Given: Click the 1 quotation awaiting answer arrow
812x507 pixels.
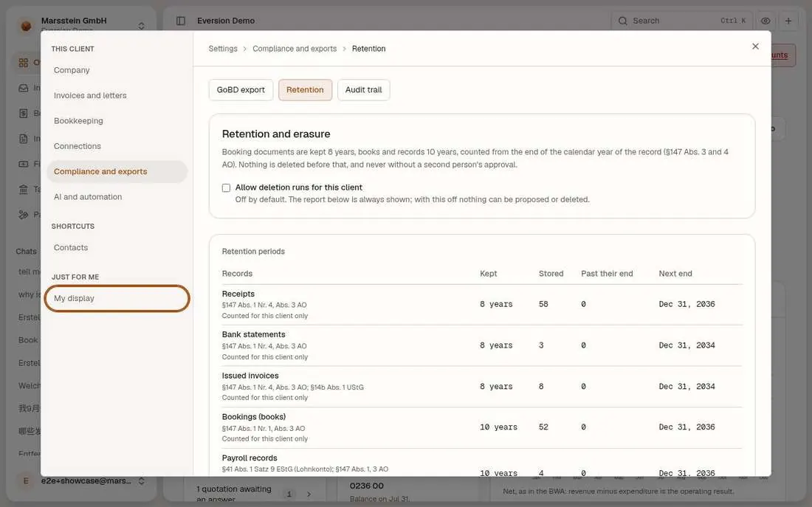Looking at the screenshot, I should 309,494.
